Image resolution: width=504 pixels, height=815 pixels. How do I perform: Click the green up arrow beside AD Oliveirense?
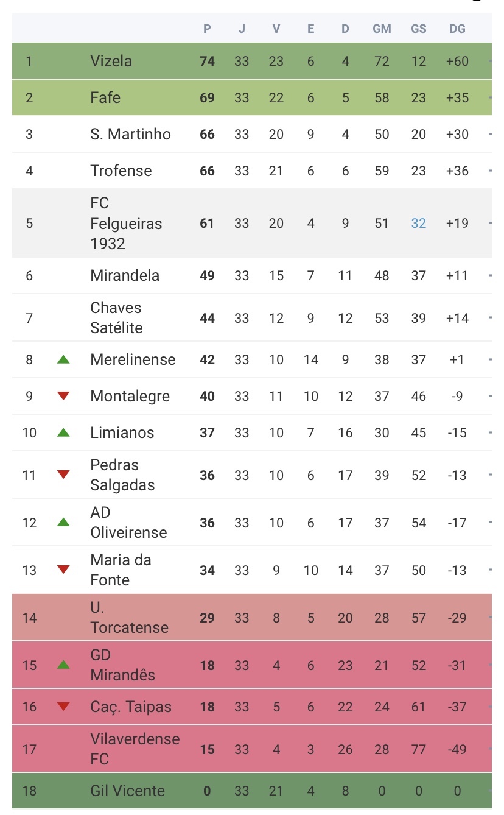click(63, 522)
